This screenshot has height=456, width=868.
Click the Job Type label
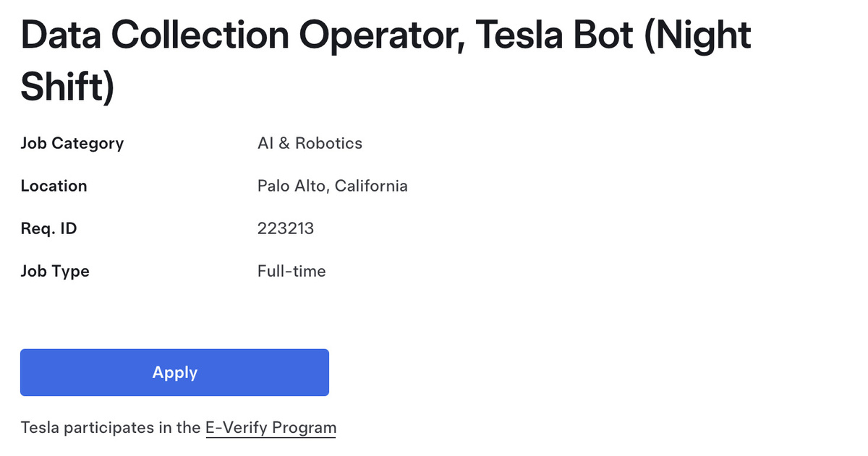pos(55,272)
